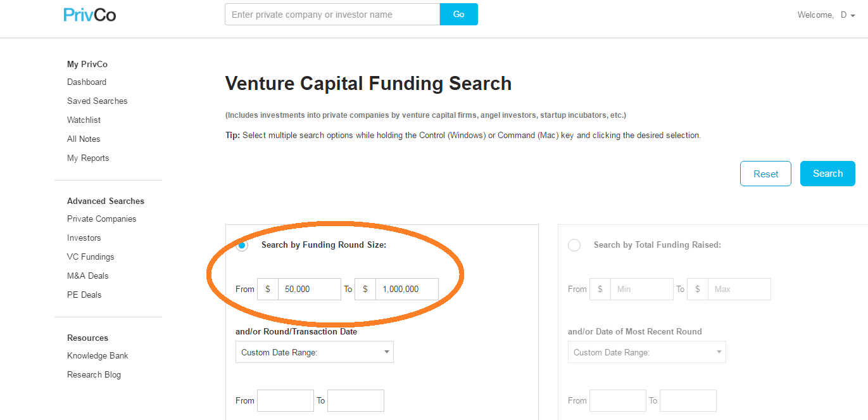Viewport: 868px width, 420px height.
Task: Select Search by Total Funding Raised radio
Action: [574, 245]
